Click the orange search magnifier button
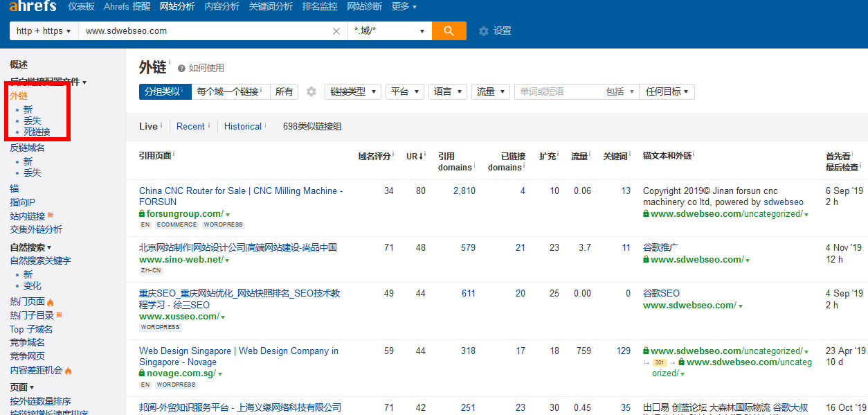The width and height of the screenshot is (868, 415). pyautogui.click(x=449, y=31)
